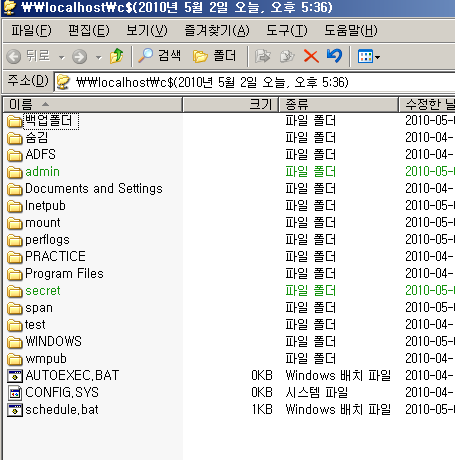Select the green admin folder icon
This screenshot has height=460, width=455.
pyautogui.click(x=15, y=172)
